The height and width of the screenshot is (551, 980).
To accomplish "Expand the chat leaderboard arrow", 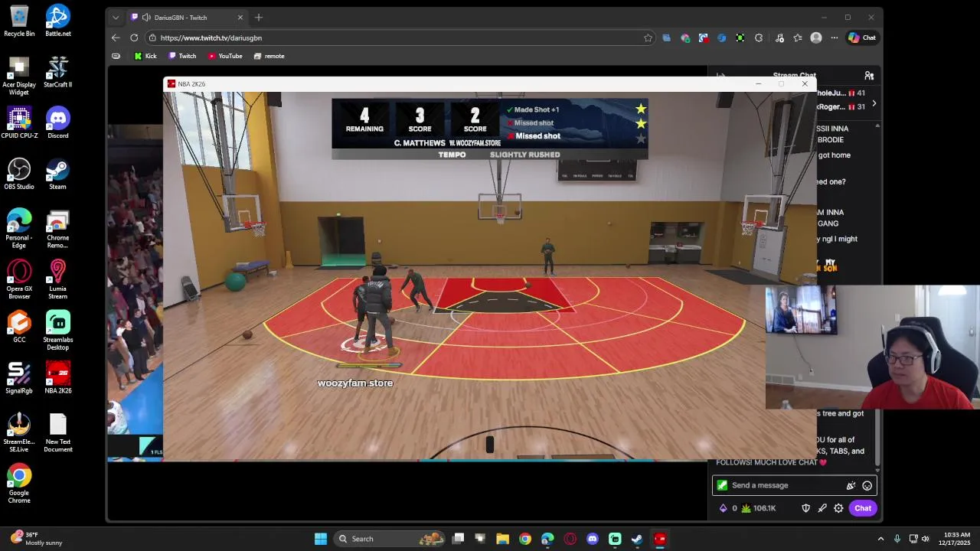I will tap(874, 103).
